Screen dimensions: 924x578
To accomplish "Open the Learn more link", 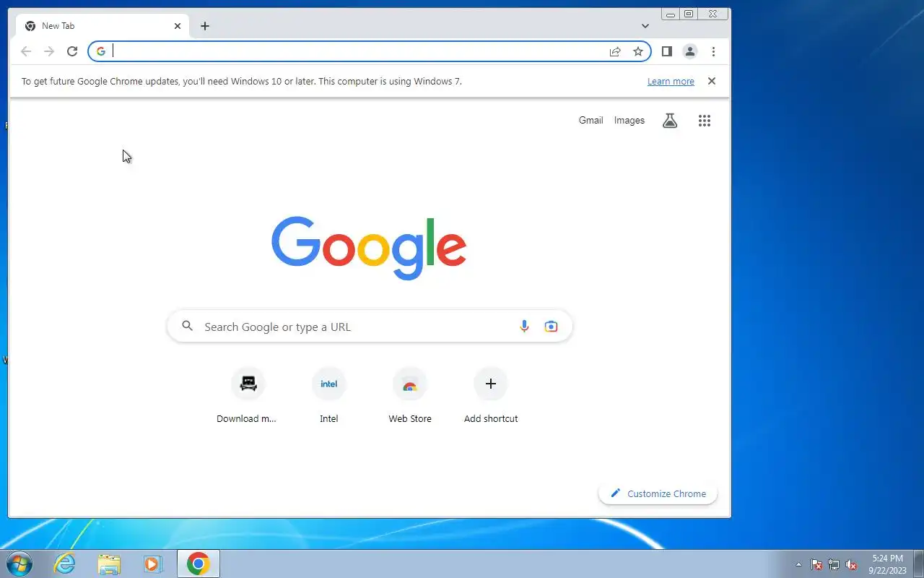I will pos(671,82).
